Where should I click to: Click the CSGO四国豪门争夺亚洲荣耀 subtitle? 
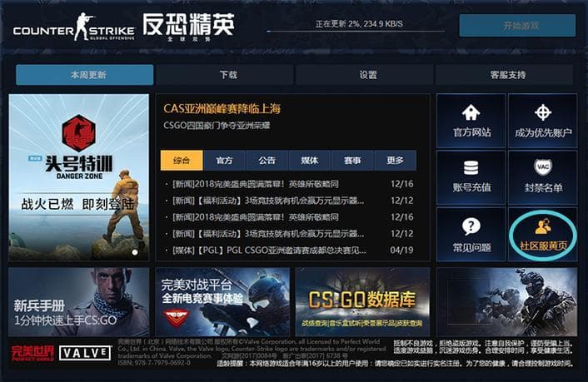tap(217, 125)
